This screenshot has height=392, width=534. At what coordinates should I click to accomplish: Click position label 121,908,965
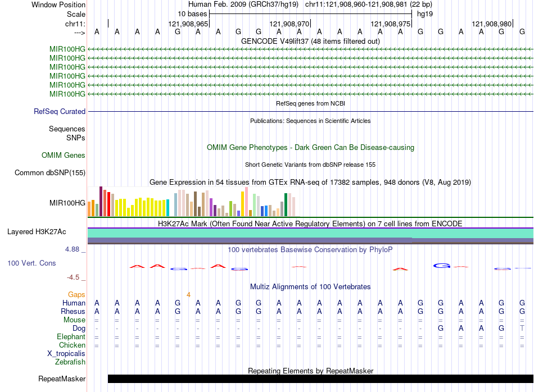click(188, 24)
